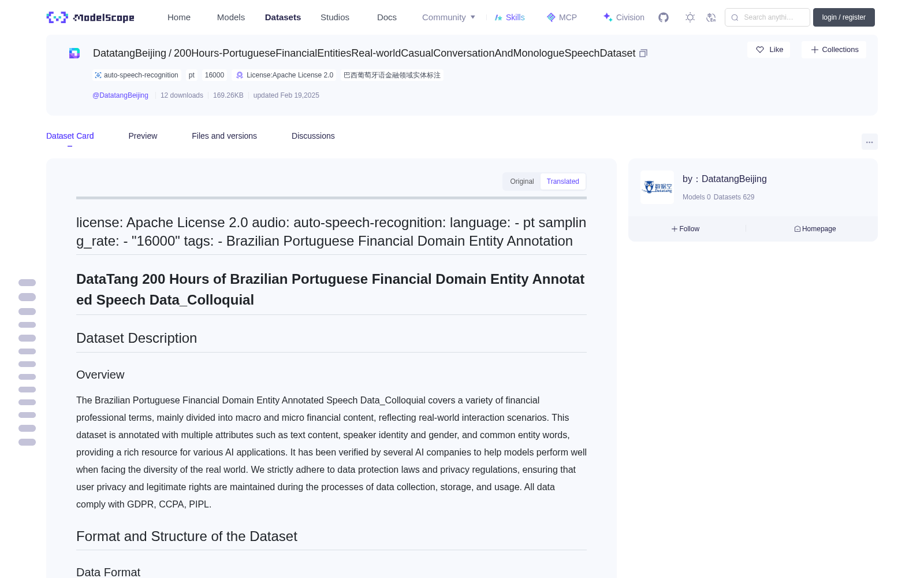The width and height of the screenshot is (924, 578).
Task: Open the three-dots more options menu
Action: pyautogui.click(x=870, y=142)
